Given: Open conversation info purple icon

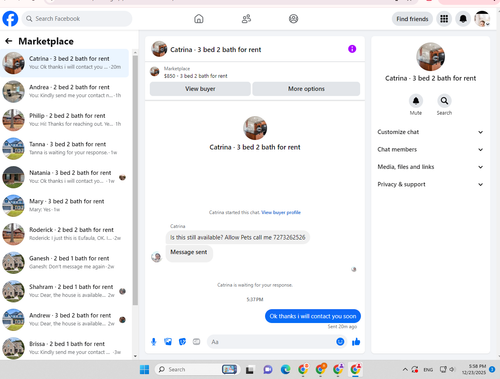Looking at the screenshot, I should click(352, 49).
